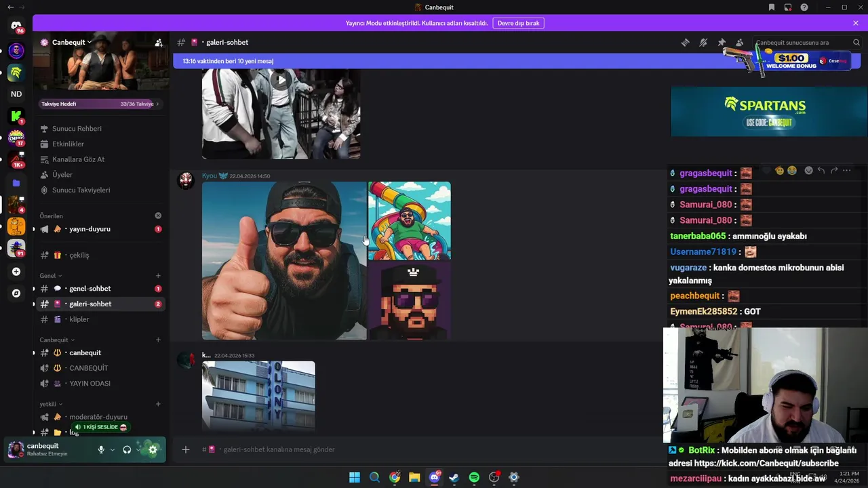Open the water slide cartoon image
The height and width of the screenshot is (488, 868).
(410, 220)
